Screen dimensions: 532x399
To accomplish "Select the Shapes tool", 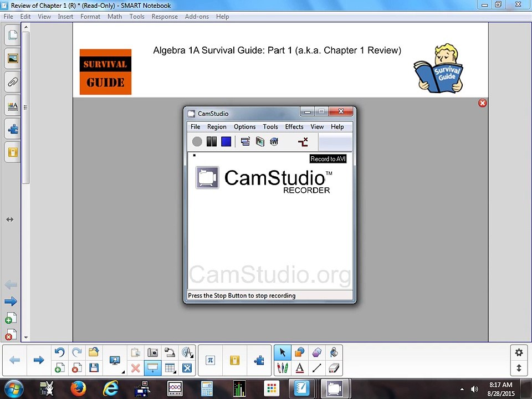I will point(300,352).
